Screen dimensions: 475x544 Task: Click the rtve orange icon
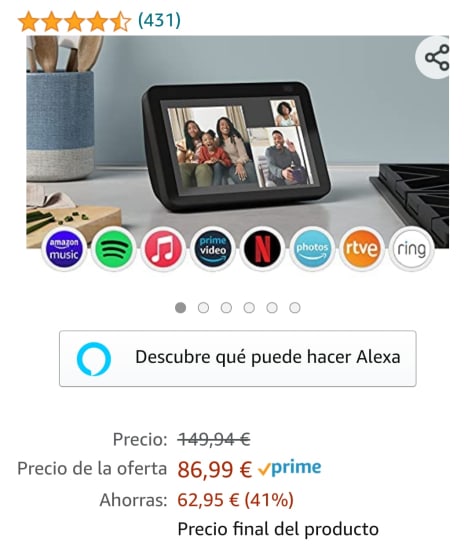(x=362, y=248)
